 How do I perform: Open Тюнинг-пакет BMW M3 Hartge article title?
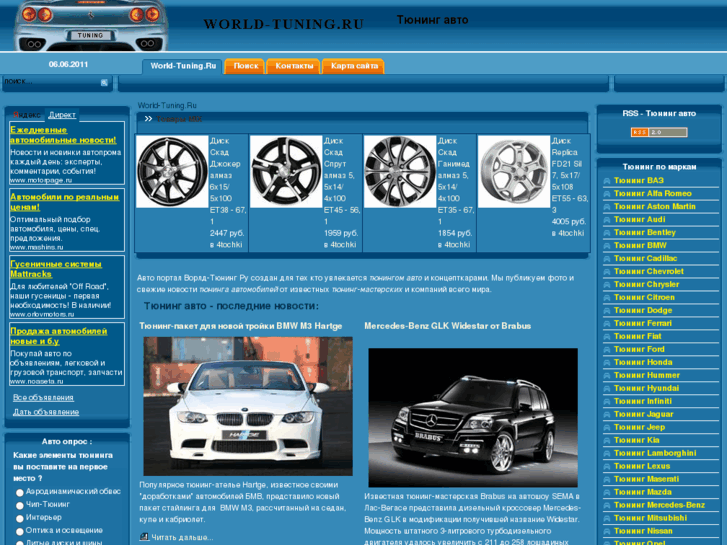click(x=241, y=326)
